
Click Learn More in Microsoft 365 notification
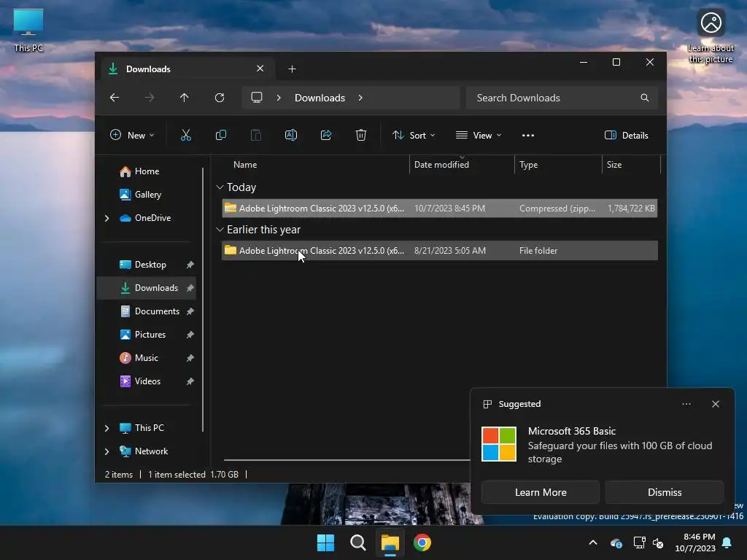pos(541,492)
